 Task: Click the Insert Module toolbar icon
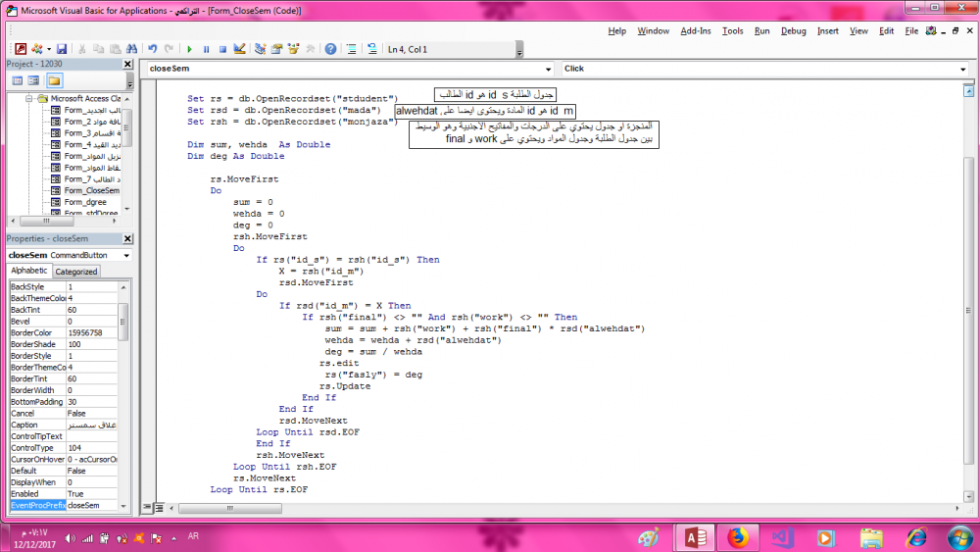point(37,49)
